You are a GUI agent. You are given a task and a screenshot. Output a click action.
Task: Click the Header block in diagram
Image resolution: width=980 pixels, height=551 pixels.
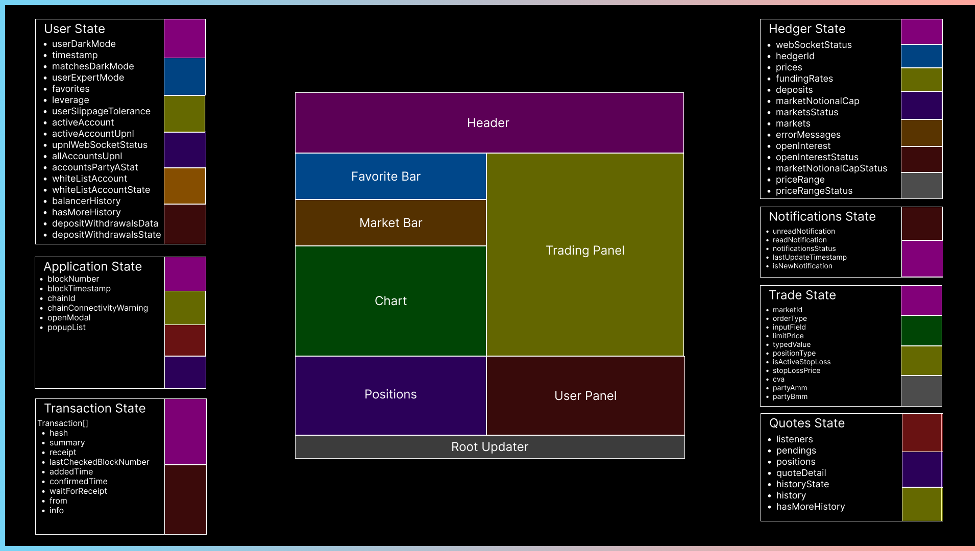[489, 123]
